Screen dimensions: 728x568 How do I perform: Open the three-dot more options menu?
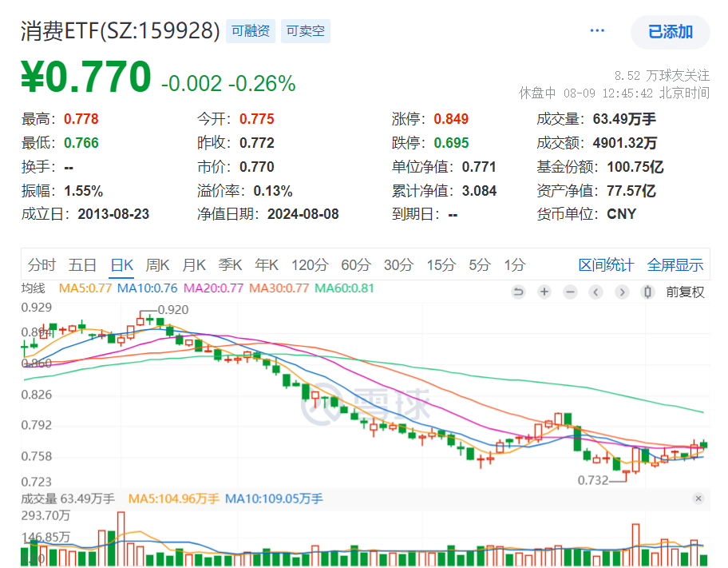pyautogui.click(x=597, y=30)
